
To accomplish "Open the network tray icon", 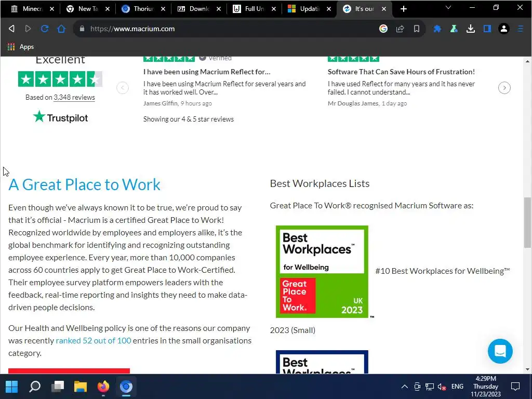I will click(430, 387).
